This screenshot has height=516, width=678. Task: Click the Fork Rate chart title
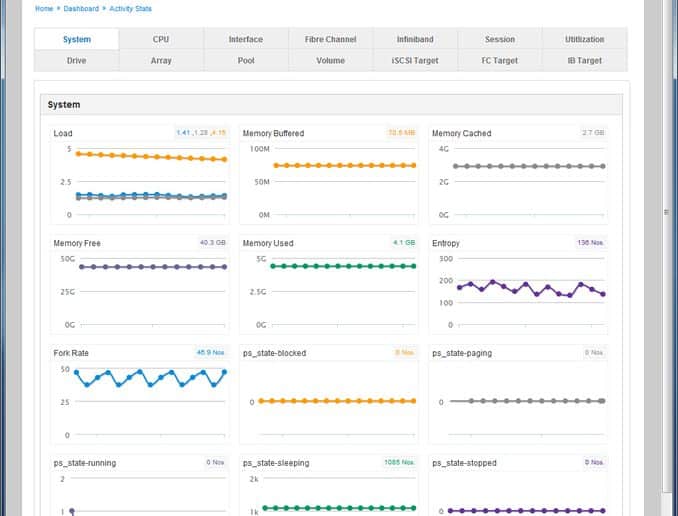pyautogui.click(x=71, y=353)
